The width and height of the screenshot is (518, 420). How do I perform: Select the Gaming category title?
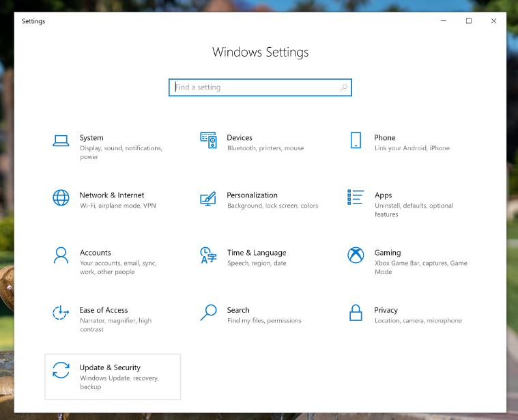388,253
